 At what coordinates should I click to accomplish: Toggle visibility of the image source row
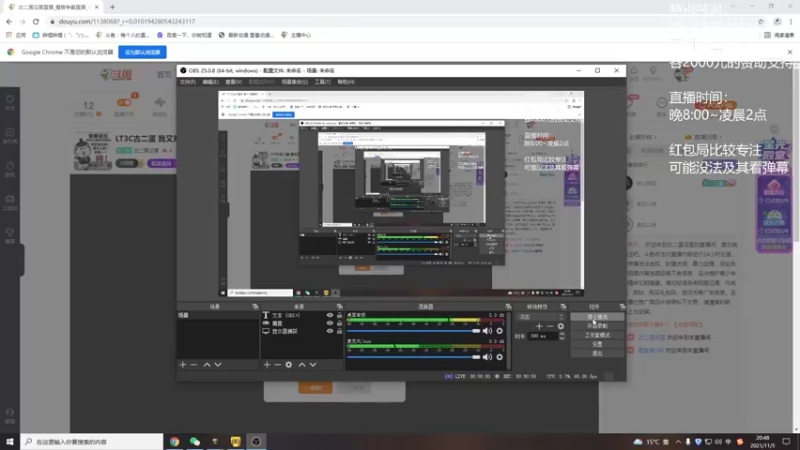[330, 323]
